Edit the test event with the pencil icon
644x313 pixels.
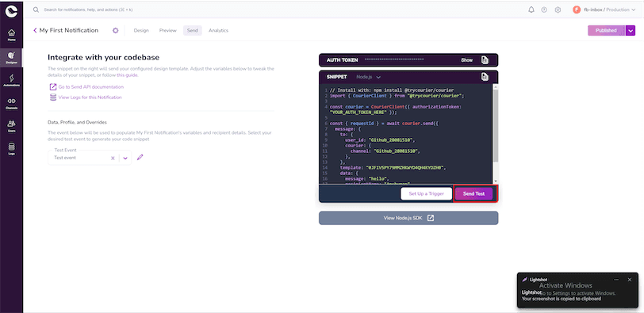click(140, 158)
